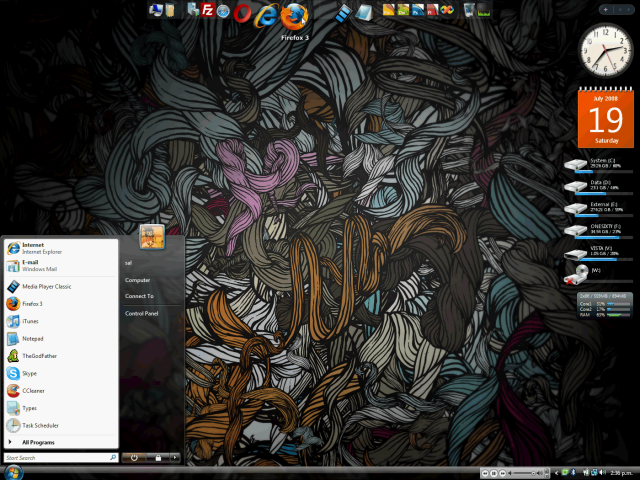Open VISTA (V:) drive gadget

[x=598, y=252]
